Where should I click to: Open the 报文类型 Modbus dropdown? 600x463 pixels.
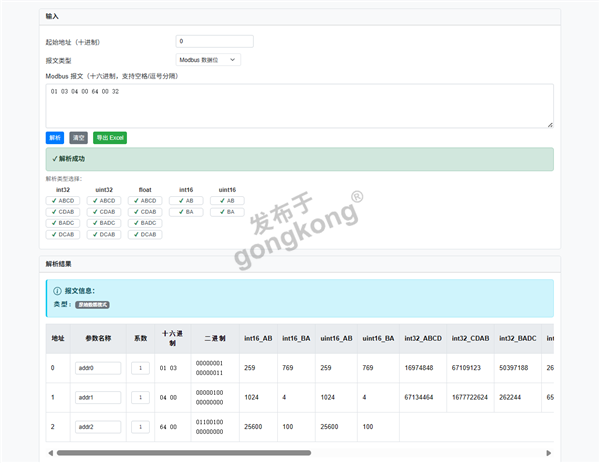(208, 60)
